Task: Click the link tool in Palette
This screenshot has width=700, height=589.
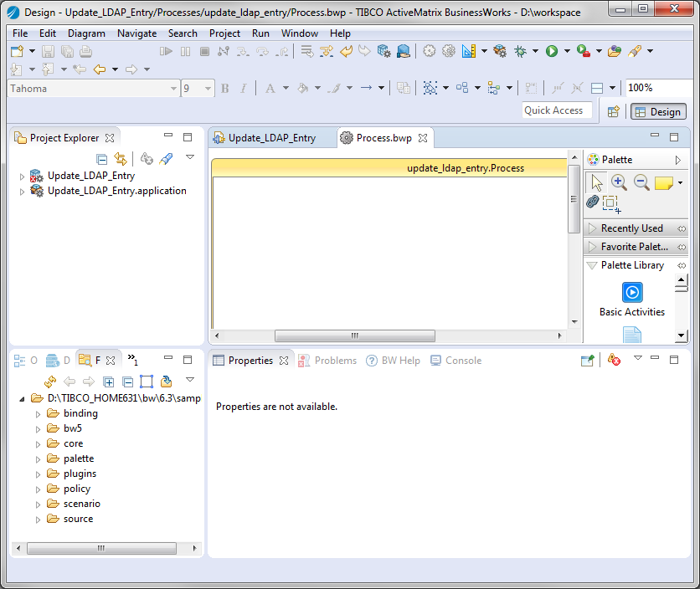Action: coord(593,202)
